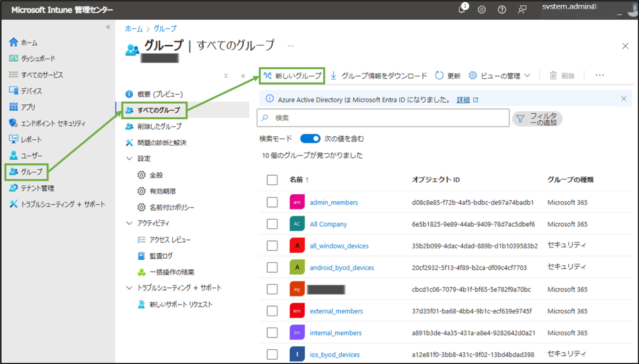Tick checkbox for internal_members row
Screen dimensions: 639x364
point(272,333)
